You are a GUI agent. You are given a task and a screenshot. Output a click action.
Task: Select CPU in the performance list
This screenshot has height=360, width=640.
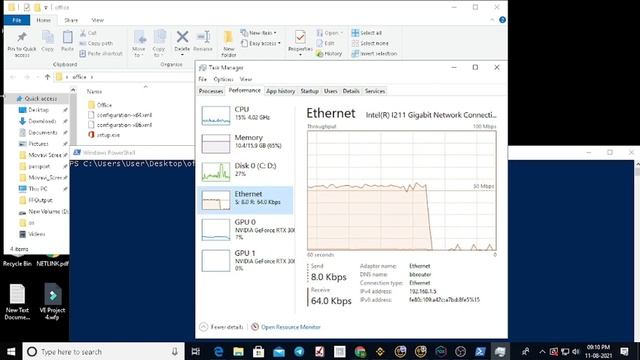[246, 115]
